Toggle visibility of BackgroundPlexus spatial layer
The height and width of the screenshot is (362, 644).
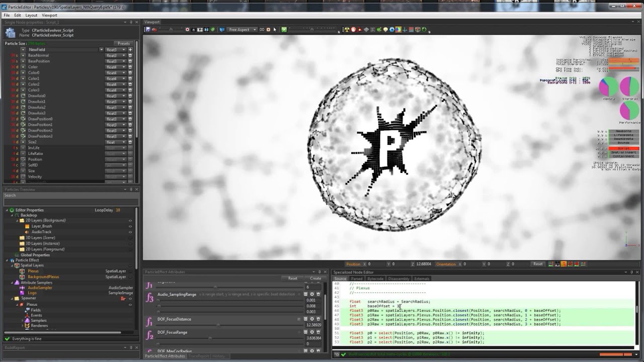(130, 277)
